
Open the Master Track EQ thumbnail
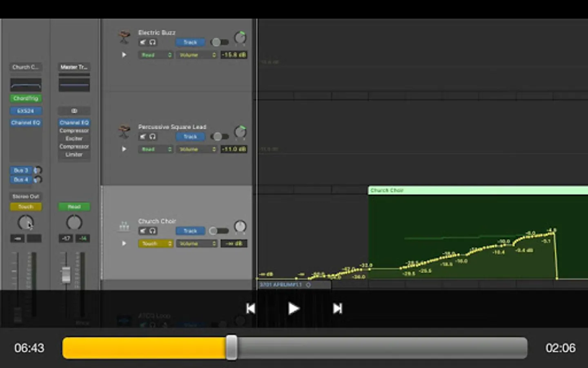(x=74, y=85)
